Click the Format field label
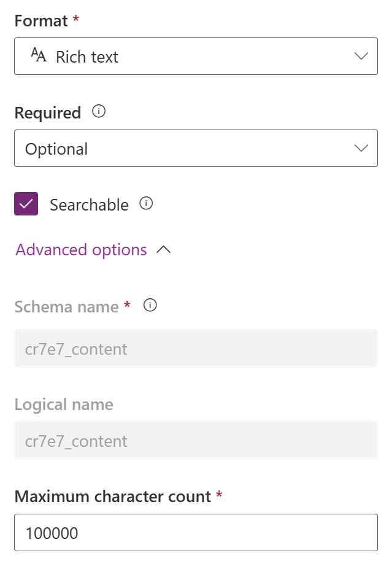392x569 pixels. click(40, 21)
